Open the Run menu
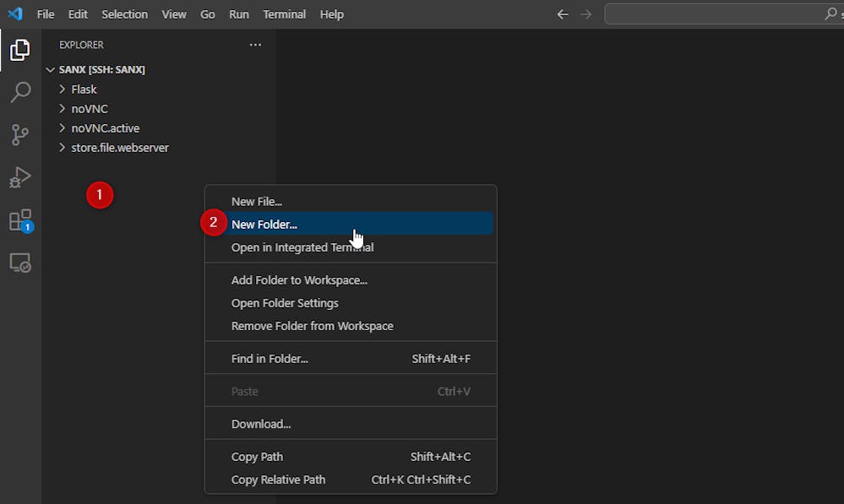The height and width of the screenshot is (504, 844). [238, 14]
